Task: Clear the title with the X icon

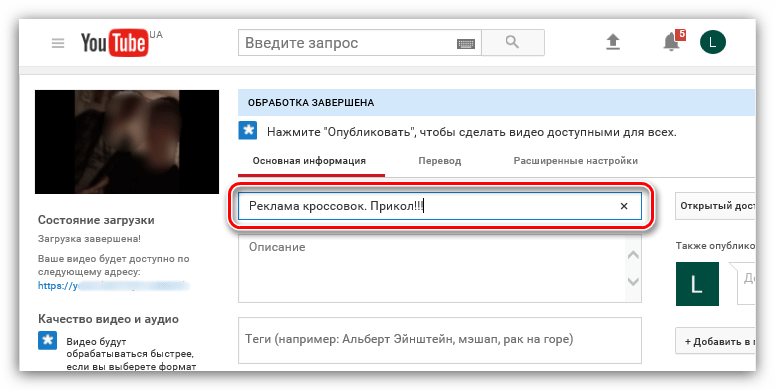Action: click(x=624, y=206)
